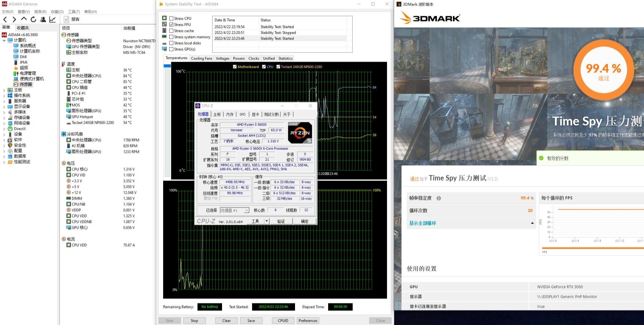Click the up arrow icon in AIDA64 toolbar
This screenshot has height=325, width=644.
24,19
